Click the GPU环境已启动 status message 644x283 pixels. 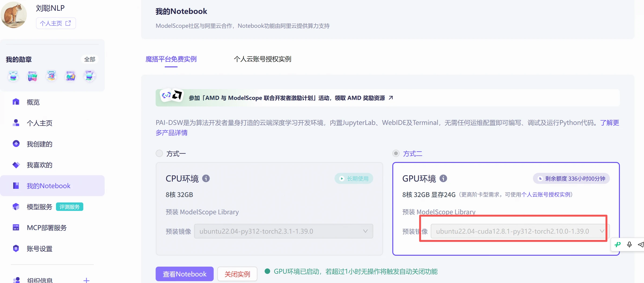coord(356,271)
